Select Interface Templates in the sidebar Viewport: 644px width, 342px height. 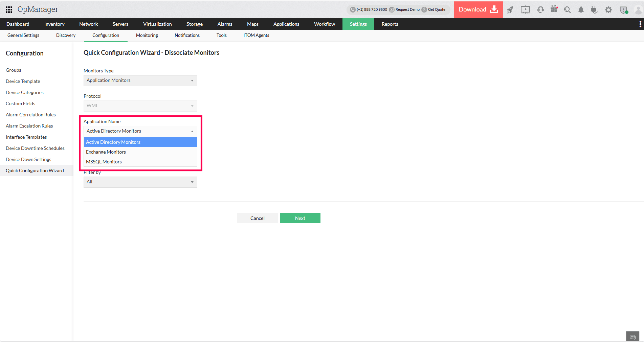[26, 137]
